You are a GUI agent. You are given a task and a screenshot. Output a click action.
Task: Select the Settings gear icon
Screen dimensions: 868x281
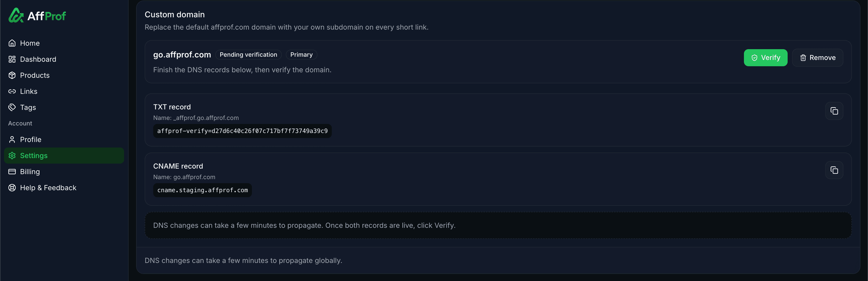click(x=12, y=156)
